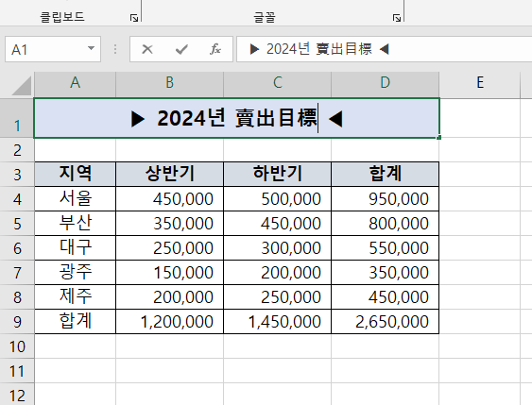The width and height of the screenshot is (532, 405).
Task: Click the 상반기 header cell
Action: point(170,175)
